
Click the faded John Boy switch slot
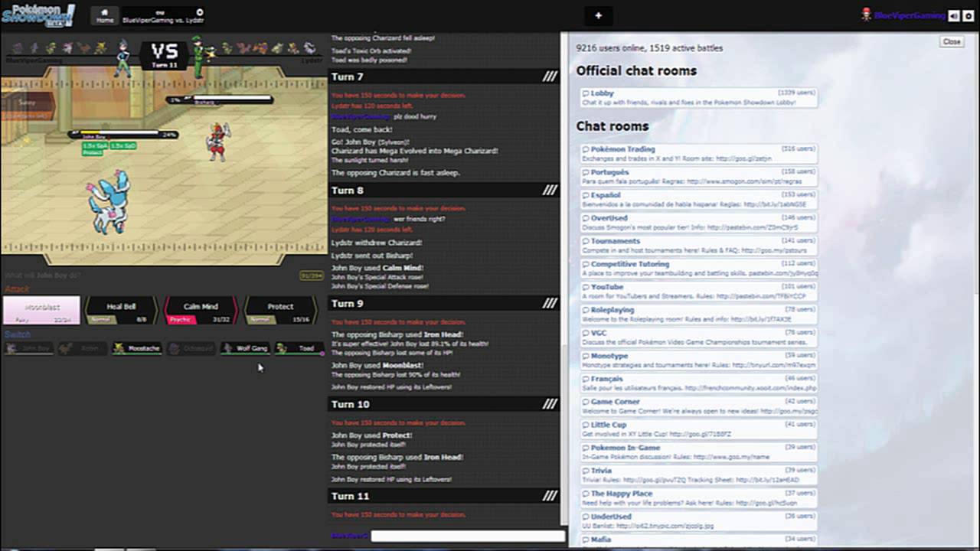pos(29,348)
